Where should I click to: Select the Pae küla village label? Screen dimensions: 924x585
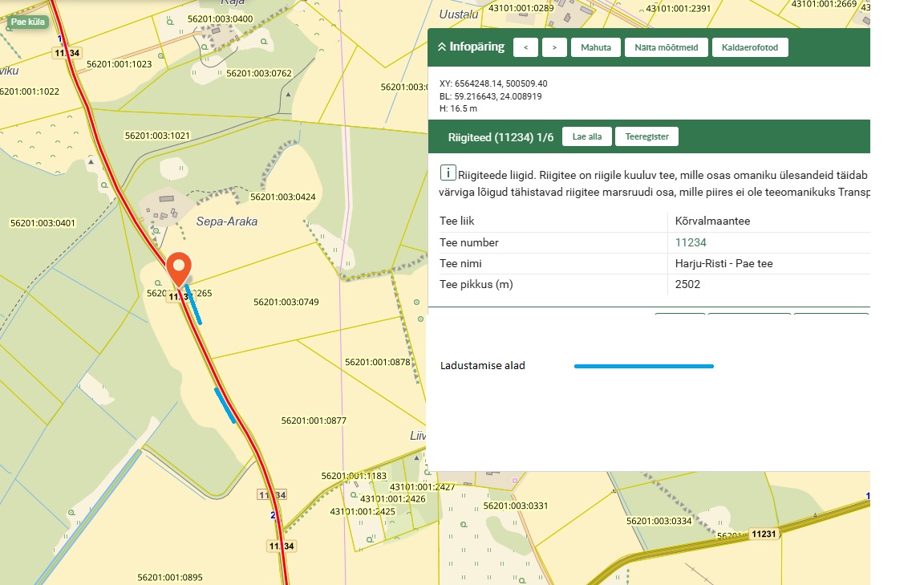pyautogui.click(x=28, y=22)
